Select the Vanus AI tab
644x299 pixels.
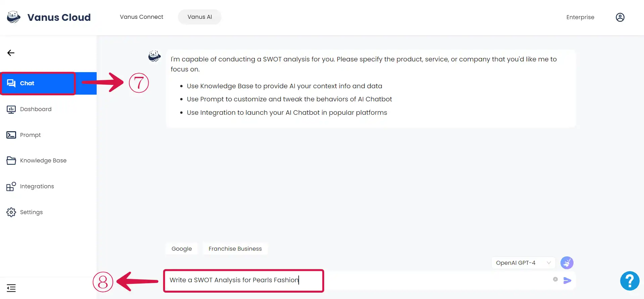coord(200,17)
